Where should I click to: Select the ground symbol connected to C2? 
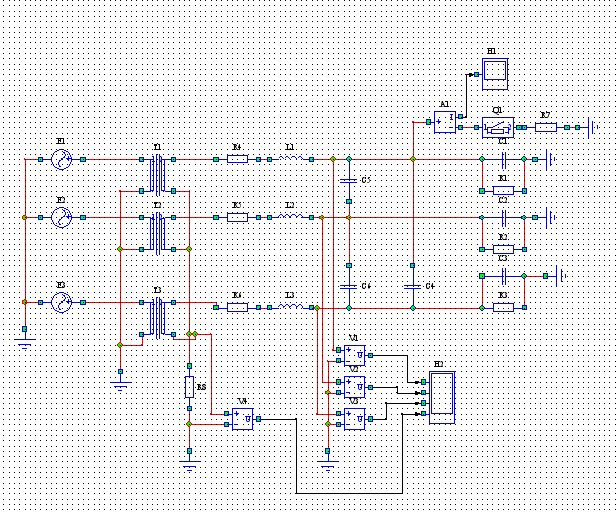coord(550,217)
